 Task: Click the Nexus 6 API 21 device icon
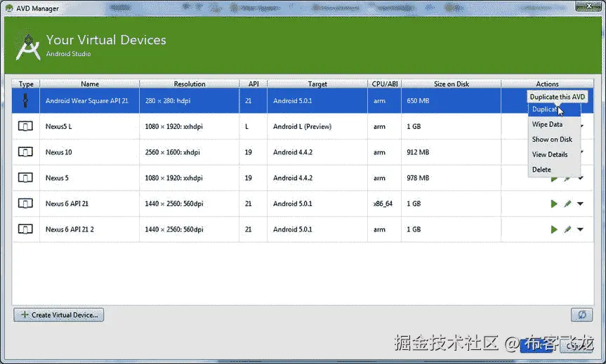[x=25, y=203]
